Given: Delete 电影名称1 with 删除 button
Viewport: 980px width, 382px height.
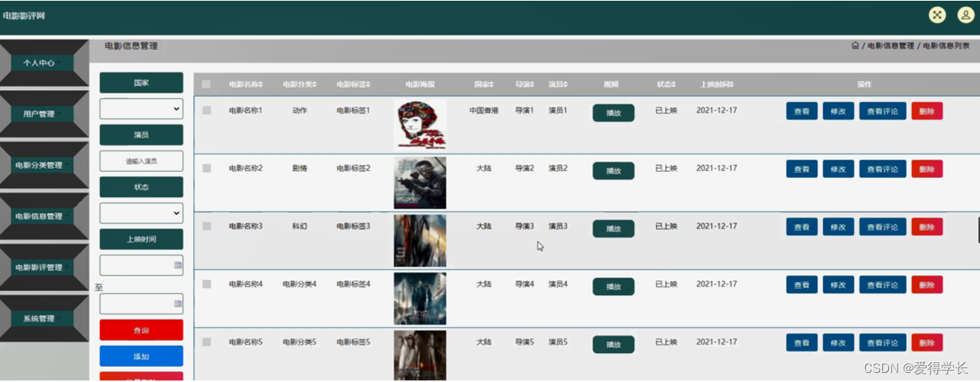Looking at the screenshot, I should [x=927, y=111].
